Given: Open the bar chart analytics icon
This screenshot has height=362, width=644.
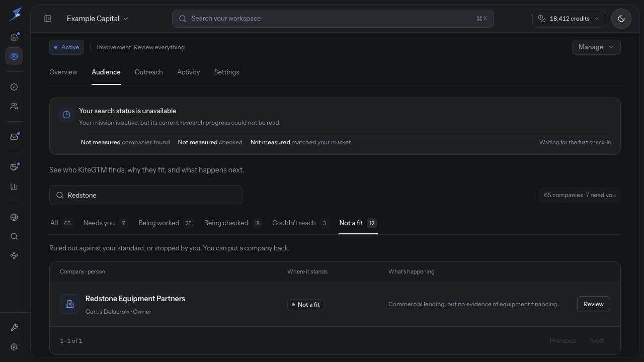Looking at the screenshot, I should [x=14, y=187].
